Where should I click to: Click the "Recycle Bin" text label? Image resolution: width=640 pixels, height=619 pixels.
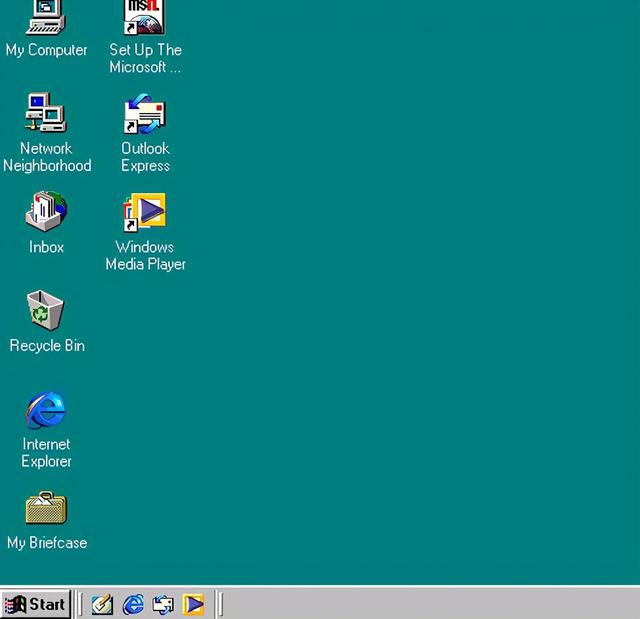(x=47, y=346)
